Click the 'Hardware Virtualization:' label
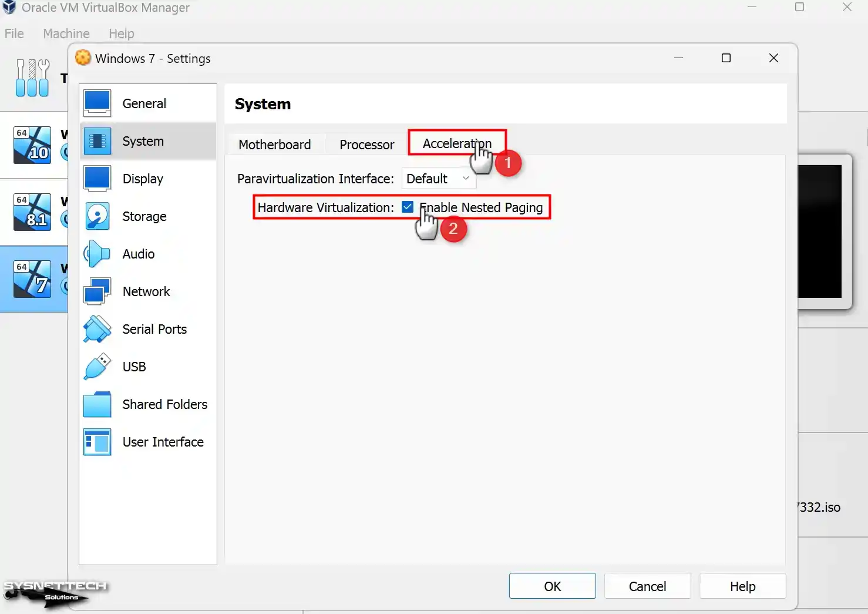The image size is (868, 614). (326, 207)
